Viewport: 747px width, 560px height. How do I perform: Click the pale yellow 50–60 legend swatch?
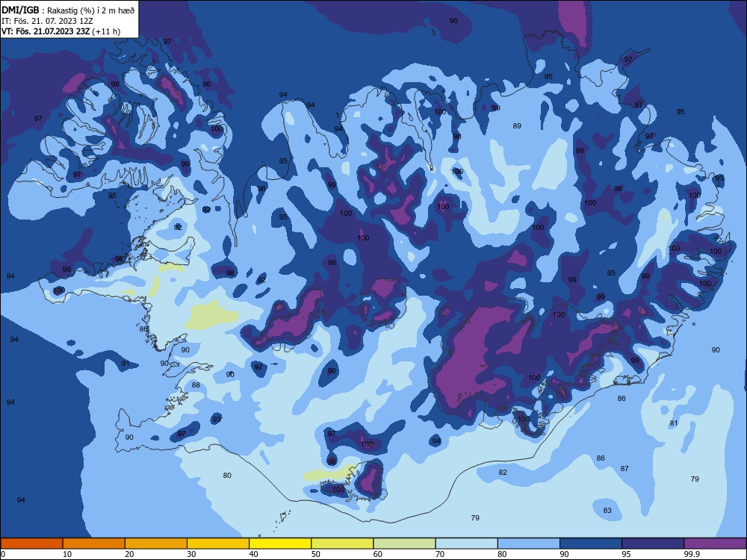(343, 544)
